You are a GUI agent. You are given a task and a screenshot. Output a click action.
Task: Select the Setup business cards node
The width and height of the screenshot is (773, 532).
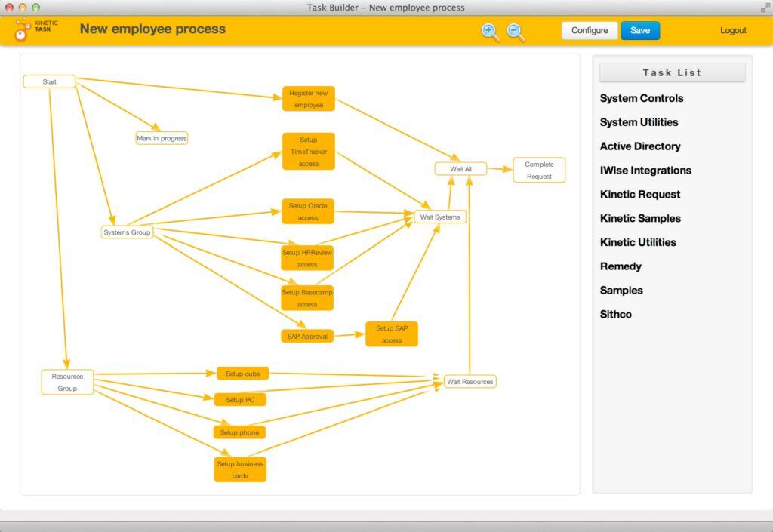click(x=240, y=469)
